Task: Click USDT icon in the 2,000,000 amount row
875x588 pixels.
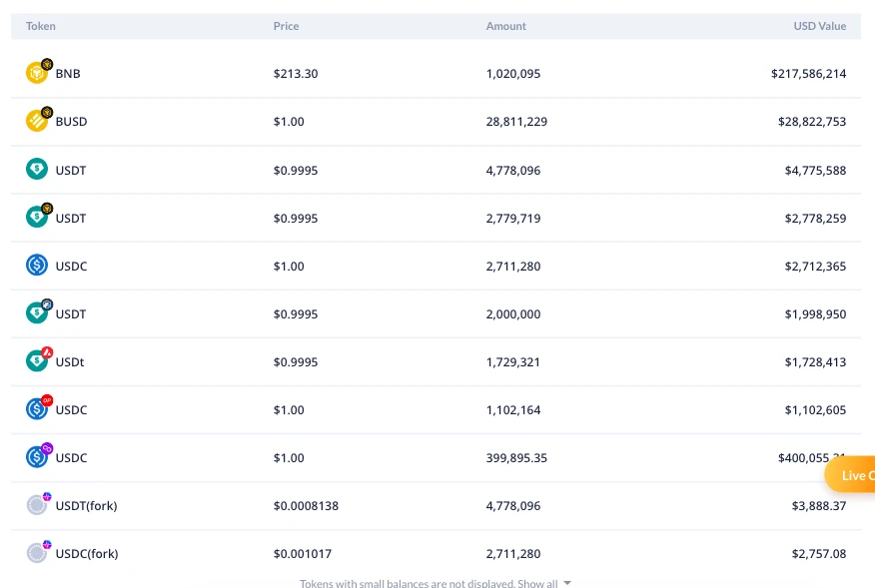Action: pos(37,313)
